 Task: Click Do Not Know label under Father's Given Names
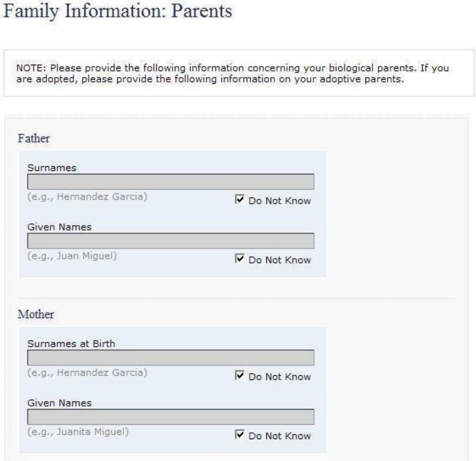tap(280, 260)
